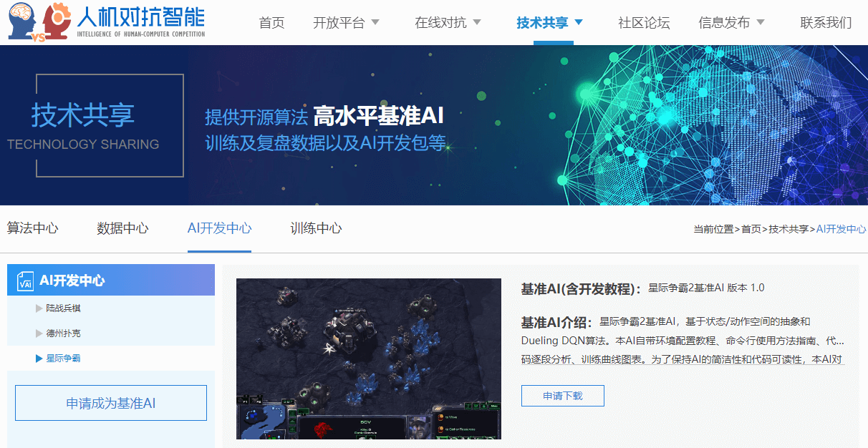The width and height of the screenshot is (868, 448).
Task: Click the orange gear head logo icon
Action: [57, 21]
